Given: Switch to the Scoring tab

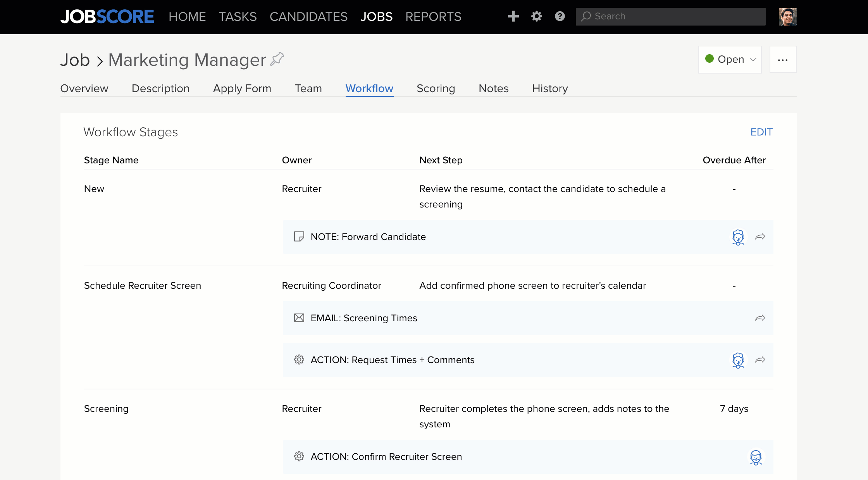Looking at the screenshot, I should (x=436, y=88).
